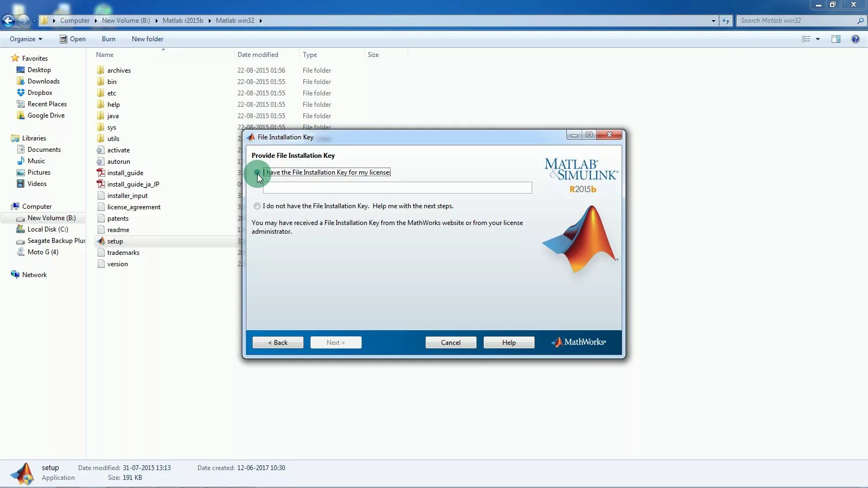Open Explorer help question mark icon
This screenshot has height=488, width=868.
pos(856,39)
